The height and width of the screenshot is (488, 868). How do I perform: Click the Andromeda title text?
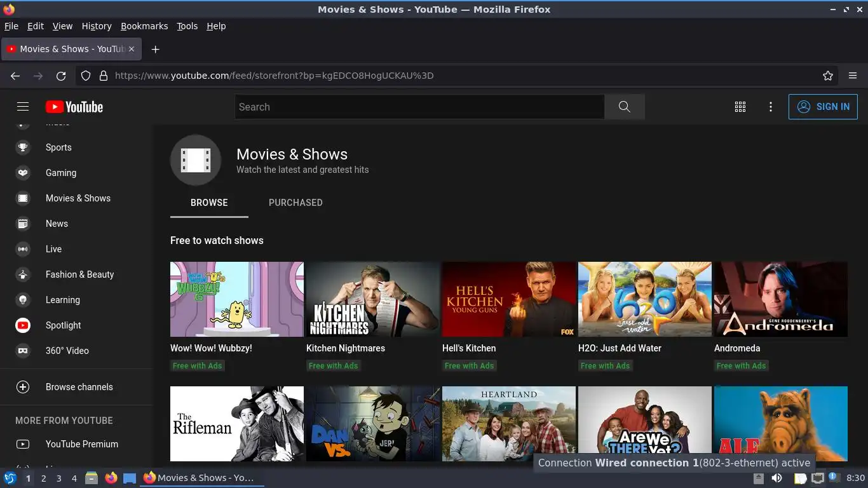[737, 348]
